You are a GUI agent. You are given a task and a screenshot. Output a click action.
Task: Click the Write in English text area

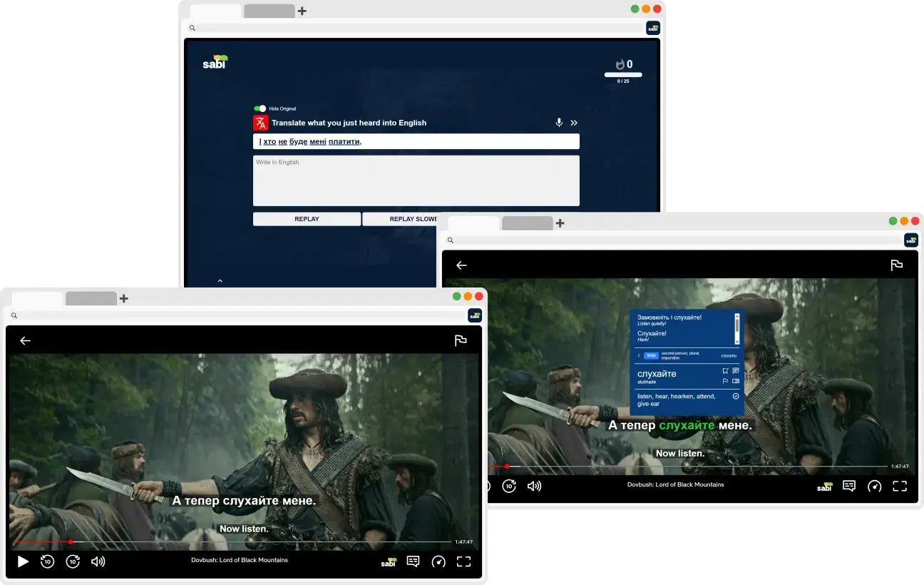[x=416, y=180]
